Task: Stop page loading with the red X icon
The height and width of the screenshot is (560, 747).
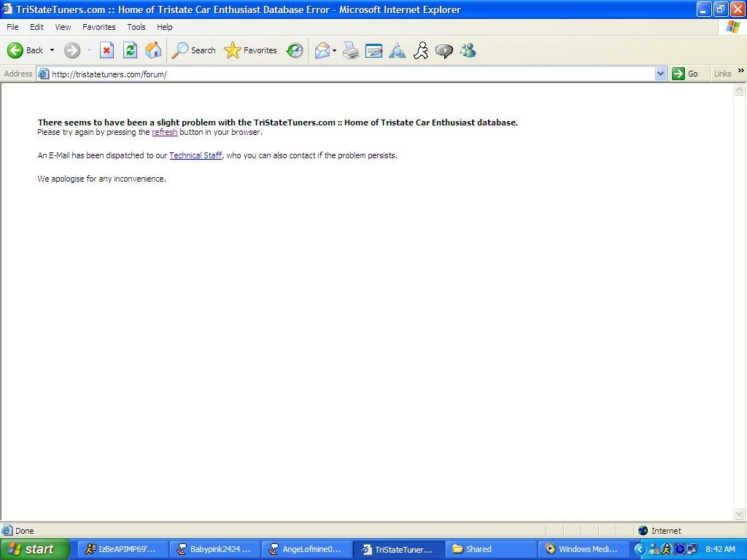Action: click(107, 50)
